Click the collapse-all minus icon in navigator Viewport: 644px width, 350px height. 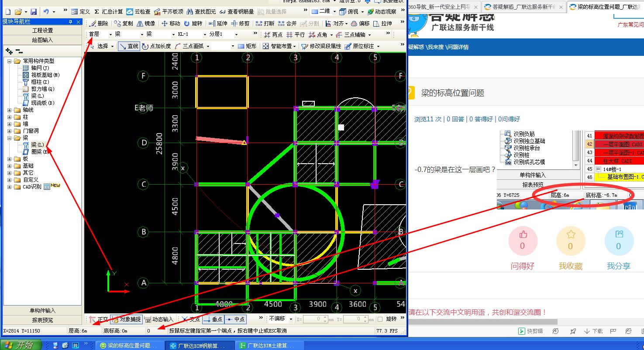(19, 51)
